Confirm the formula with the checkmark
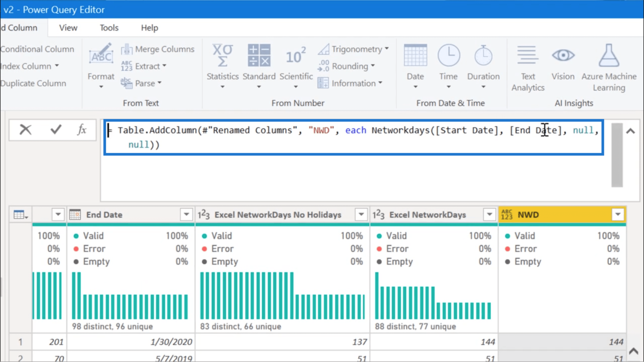Viewport: 644px width, 362px height. tap(56, 130)
